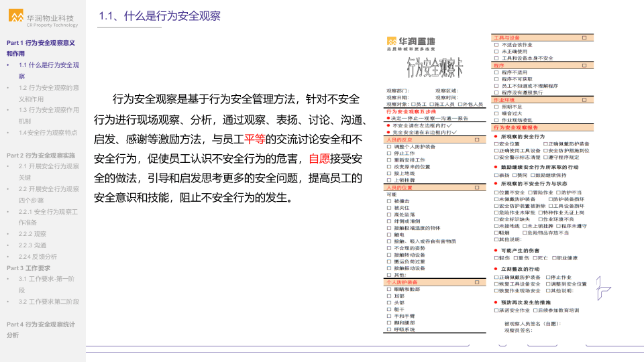Tick the 不合理的姿势 checkbox

[389, 248]
